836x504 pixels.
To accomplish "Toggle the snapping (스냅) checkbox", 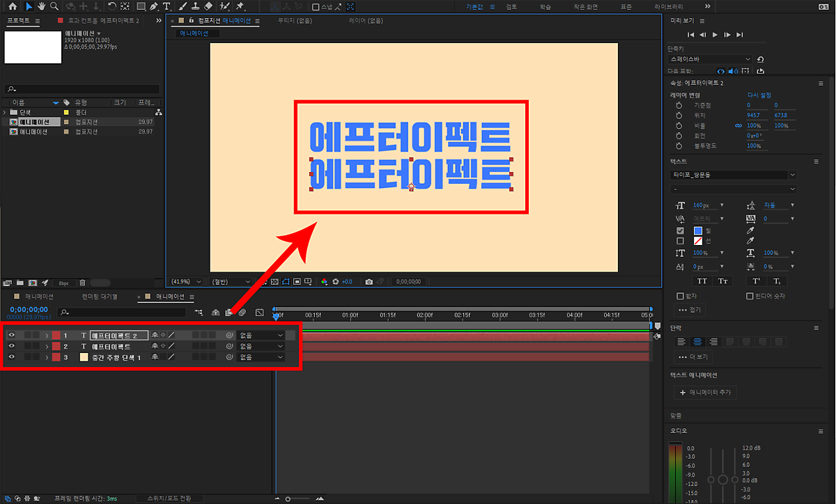I will coord(316,7).
